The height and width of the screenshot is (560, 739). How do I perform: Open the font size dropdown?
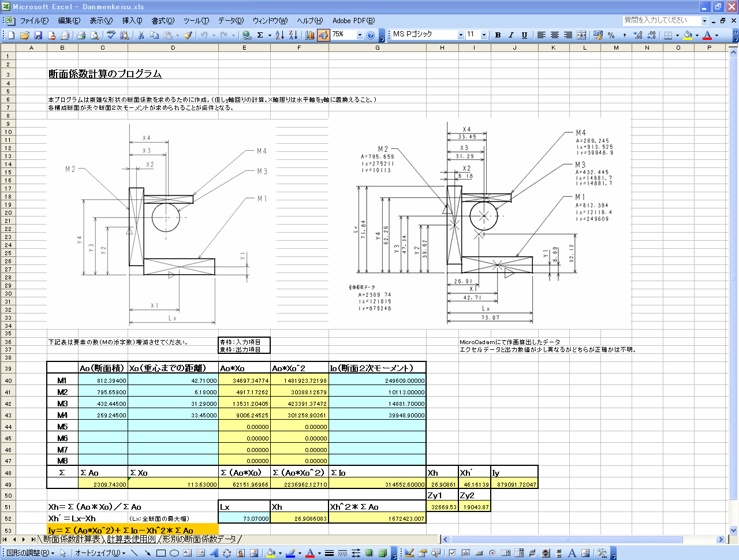[484, 35]
